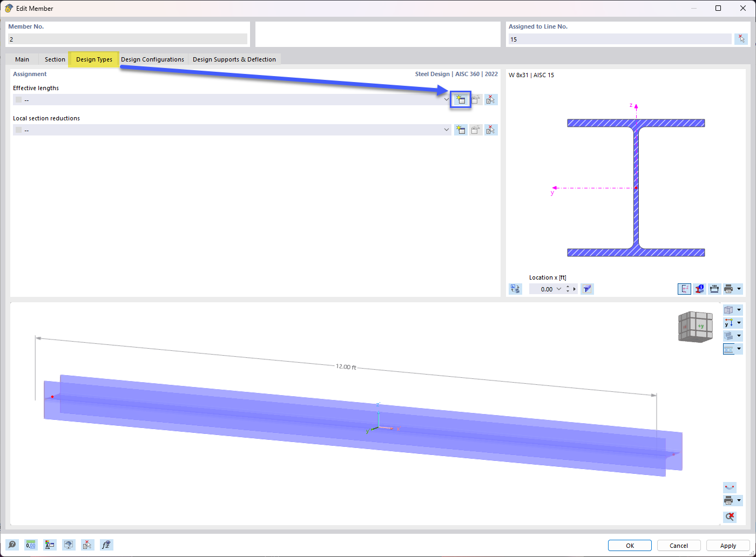This screenshot has height=557, width=756.
Task: Open units and decimal places settings
Action: [x=31, y=545]
